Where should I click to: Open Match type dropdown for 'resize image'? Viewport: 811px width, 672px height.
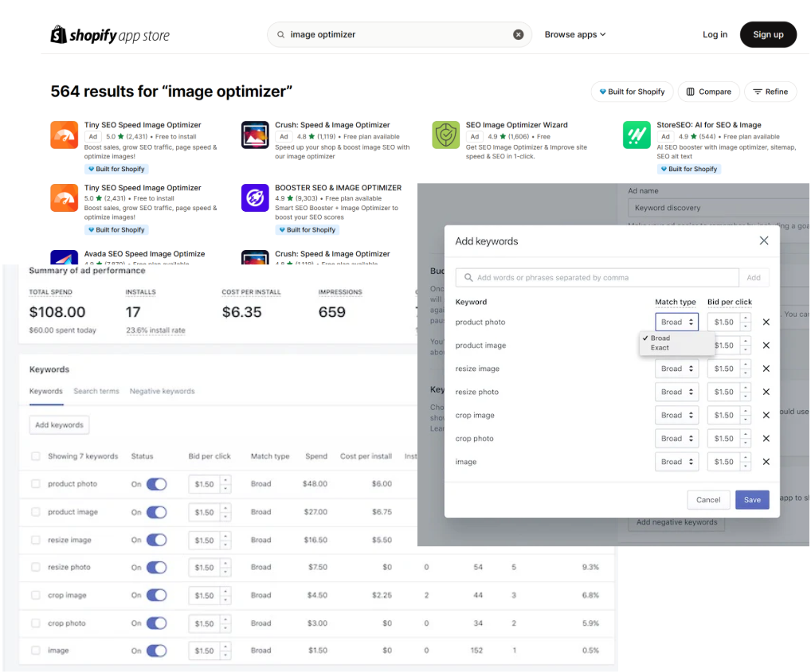point(676,369)
